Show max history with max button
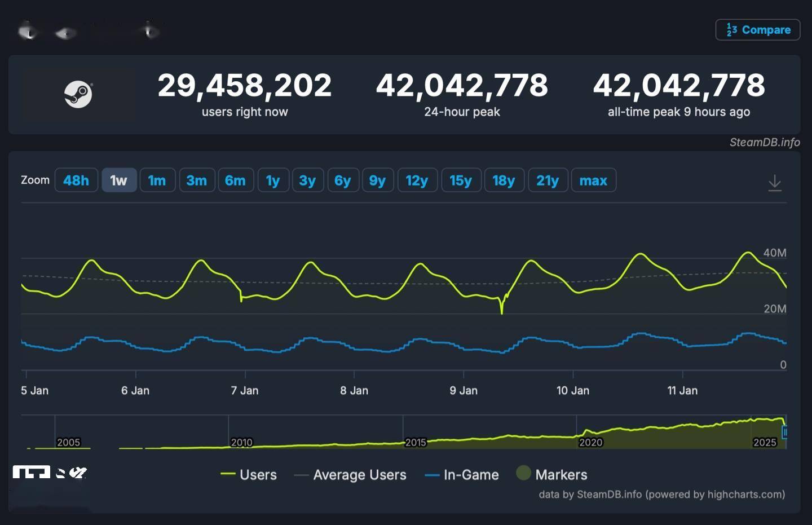Viewport: 812px width, 525px height. (593, 180)
